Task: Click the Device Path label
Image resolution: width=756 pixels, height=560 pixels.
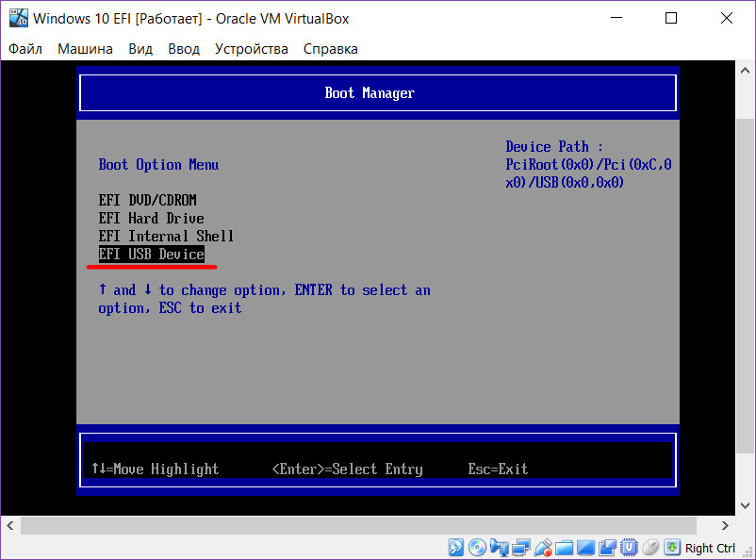Action: tap(554, 146)
